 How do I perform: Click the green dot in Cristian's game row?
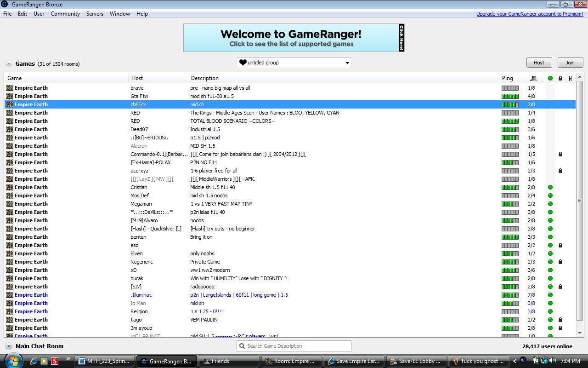pyautogui.click(x=550, y=187)
